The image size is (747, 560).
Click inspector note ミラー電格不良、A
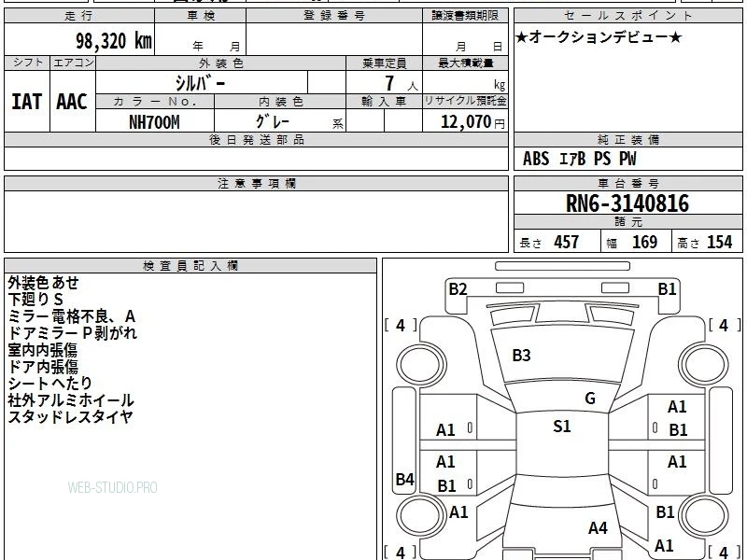coord(72,316)
